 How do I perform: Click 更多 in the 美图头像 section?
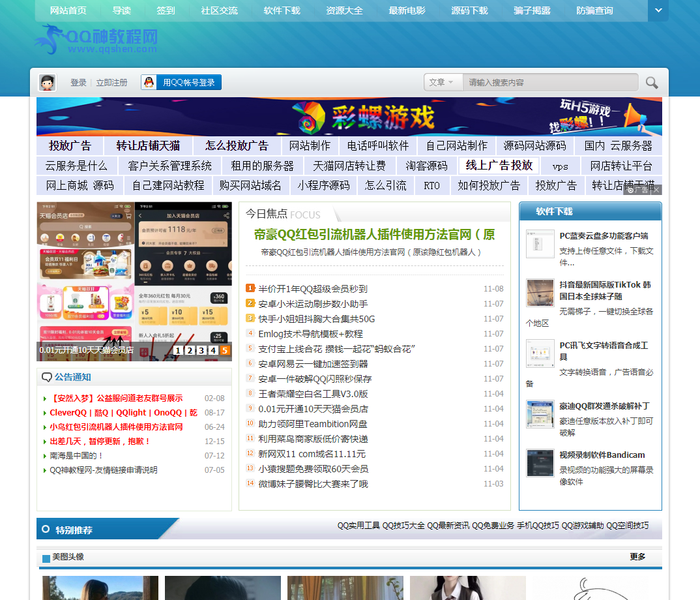[x=637, y=556]
